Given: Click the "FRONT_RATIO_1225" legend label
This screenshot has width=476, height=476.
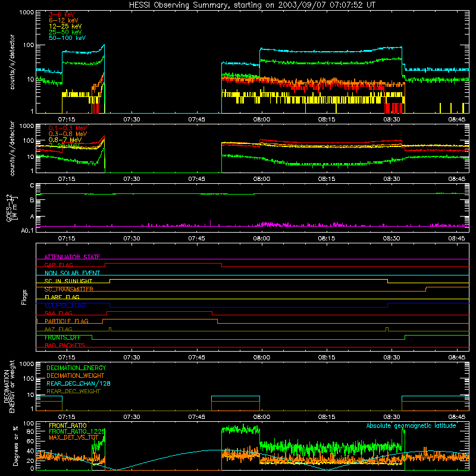Looking at the screenshot, I should coord(77,431).
